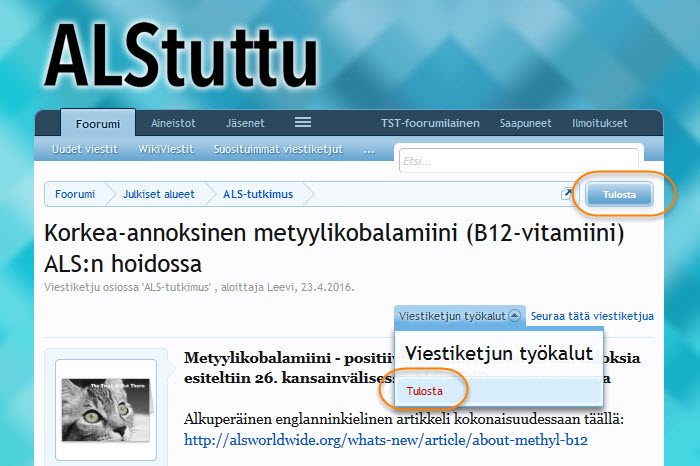Open WikiViestit link
The width and height of the screenshot is (700, 466).
click(165, 150)
